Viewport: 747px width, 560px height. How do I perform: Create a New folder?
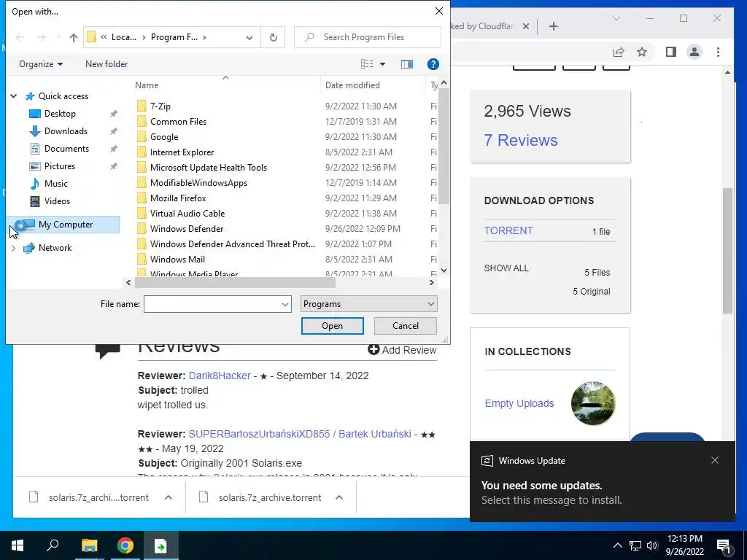click(x=107, y=64)
